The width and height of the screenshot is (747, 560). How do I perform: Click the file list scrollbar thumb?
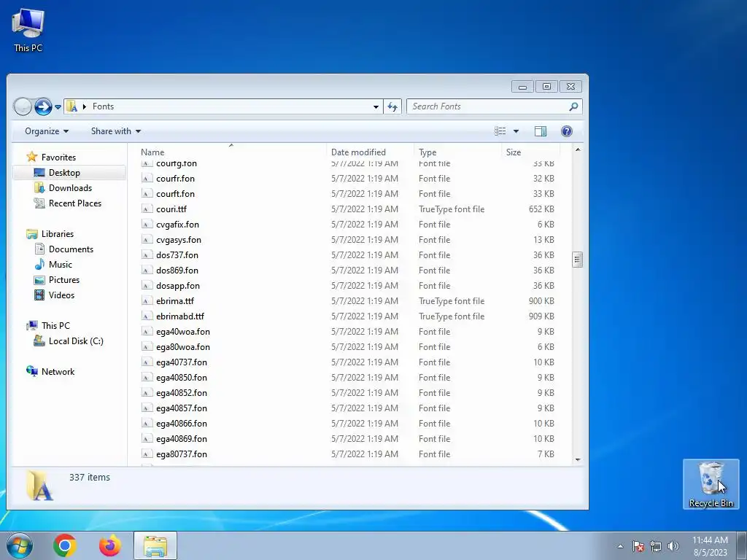click(578, 260)
